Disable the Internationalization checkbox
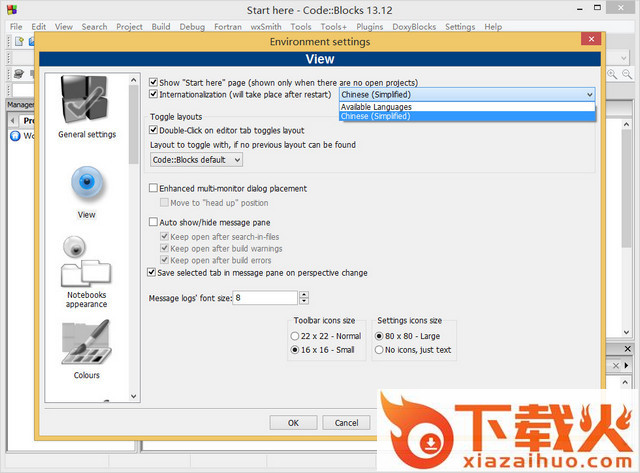Screen dimensions: 640x473 point(153,94)
